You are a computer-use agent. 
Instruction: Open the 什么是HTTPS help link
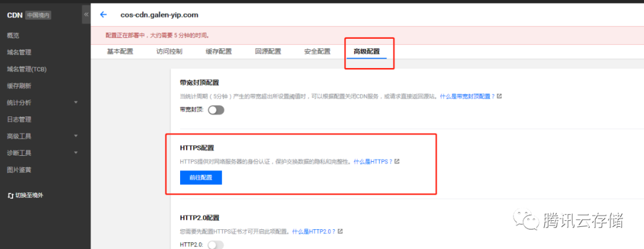point(373,162)
